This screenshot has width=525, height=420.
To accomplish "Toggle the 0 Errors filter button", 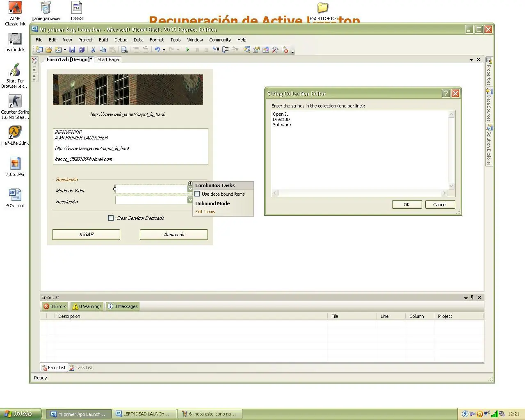I will click(55, 306).
